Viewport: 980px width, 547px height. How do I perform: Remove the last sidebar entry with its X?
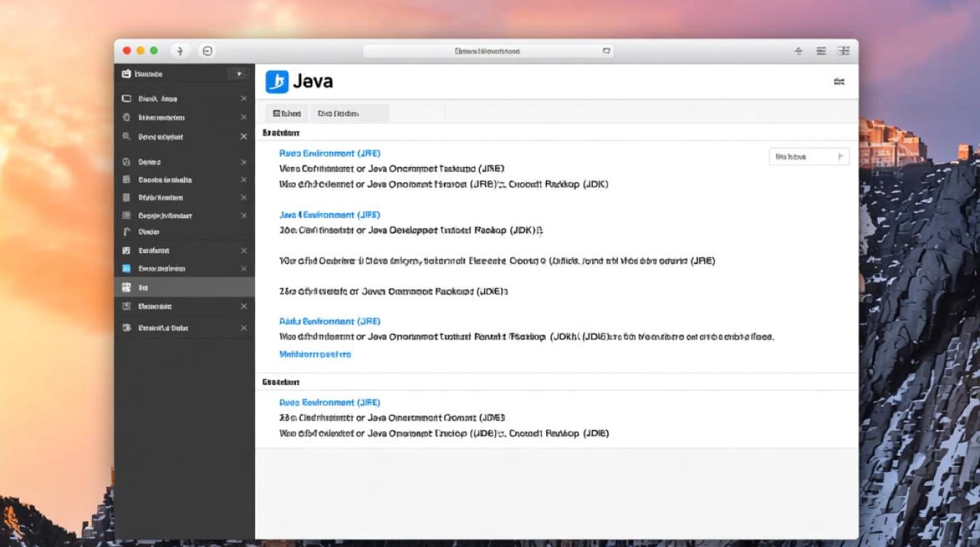coord(243,327)
